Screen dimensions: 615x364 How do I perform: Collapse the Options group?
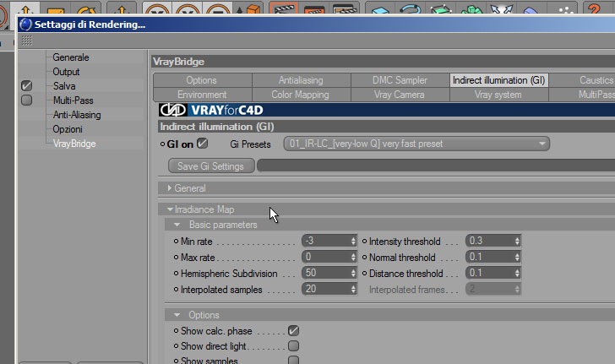[x=177, y=315]
